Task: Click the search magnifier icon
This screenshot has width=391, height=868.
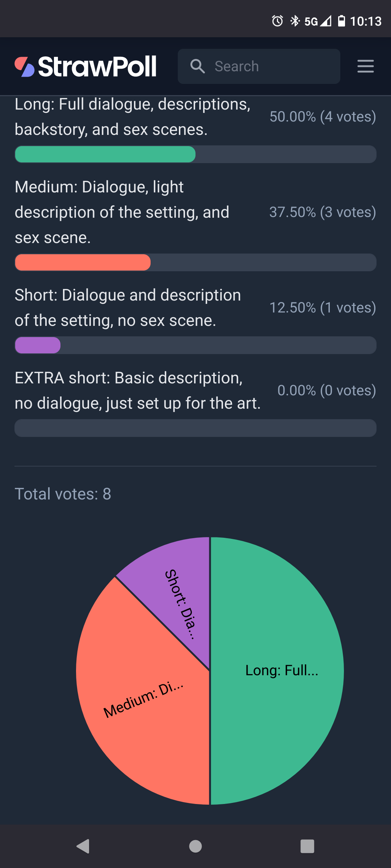Action: (198, 67)
